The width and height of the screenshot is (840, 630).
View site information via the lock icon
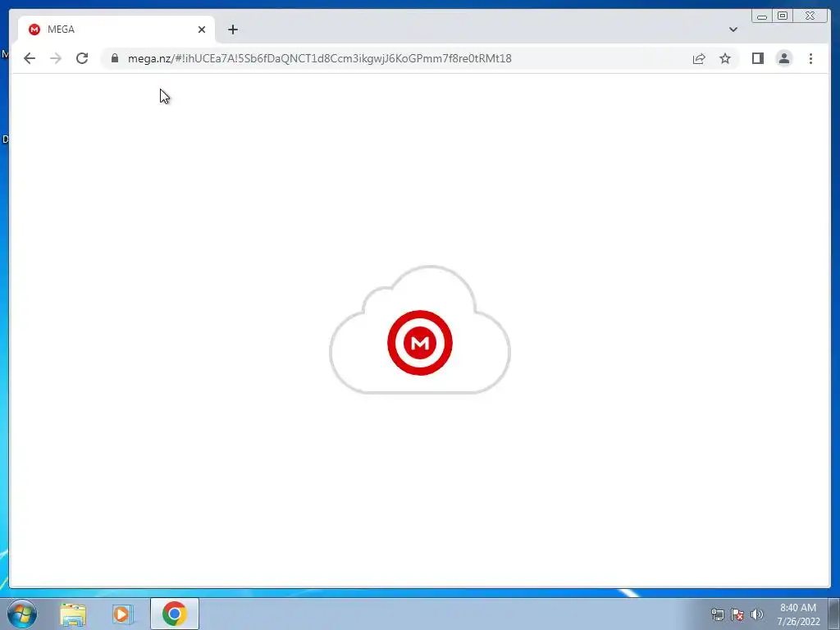115,58
